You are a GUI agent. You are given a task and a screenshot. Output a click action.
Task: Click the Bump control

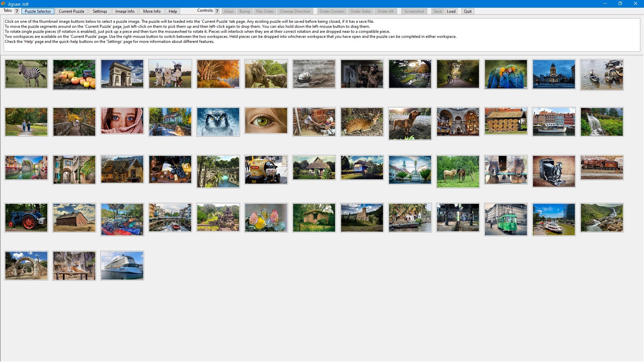(245, 11)
